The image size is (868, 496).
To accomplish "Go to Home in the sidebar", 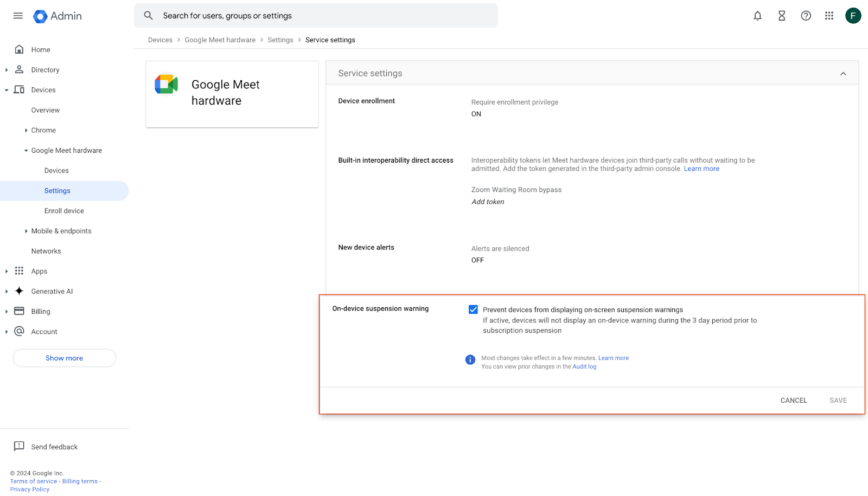I will (x=41, y=50).
